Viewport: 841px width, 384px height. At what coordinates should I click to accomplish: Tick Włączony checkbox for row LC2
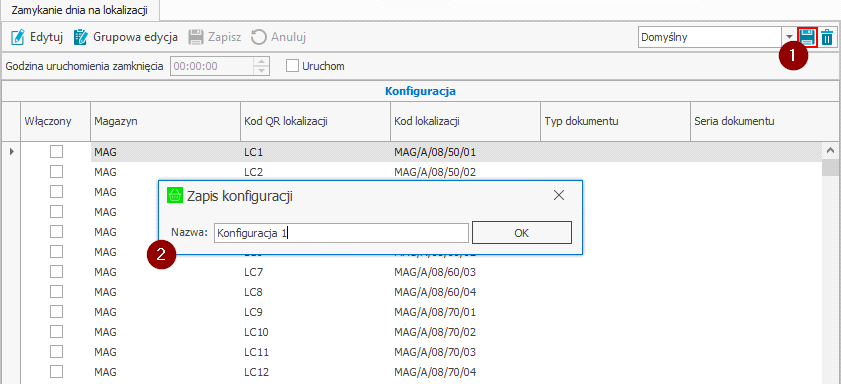pos(56,172)
